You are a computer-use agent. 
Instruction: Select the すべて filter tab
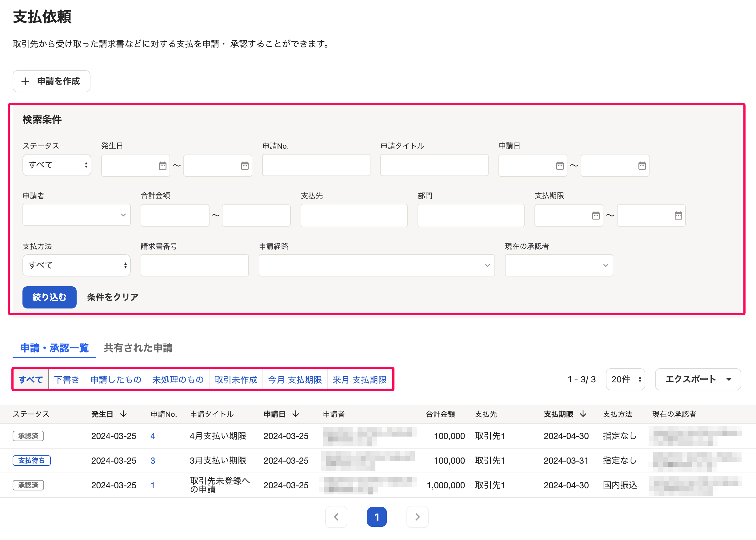30,379
